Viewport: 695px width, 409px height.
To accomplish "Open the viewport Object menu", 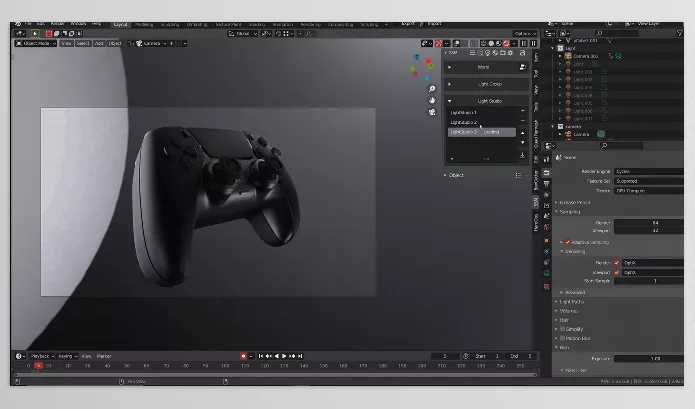I will click(115, 43).
